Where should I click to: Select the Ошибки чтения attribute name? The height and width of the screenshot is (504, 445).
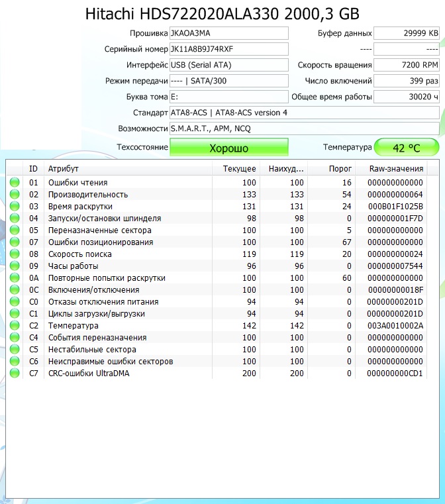(77, 182)
